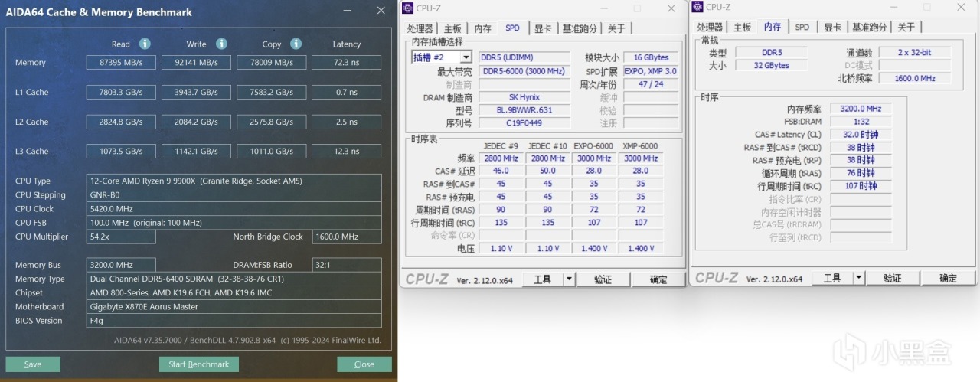Click part number BL.9BWWR.631 field

tap(524, 110)
